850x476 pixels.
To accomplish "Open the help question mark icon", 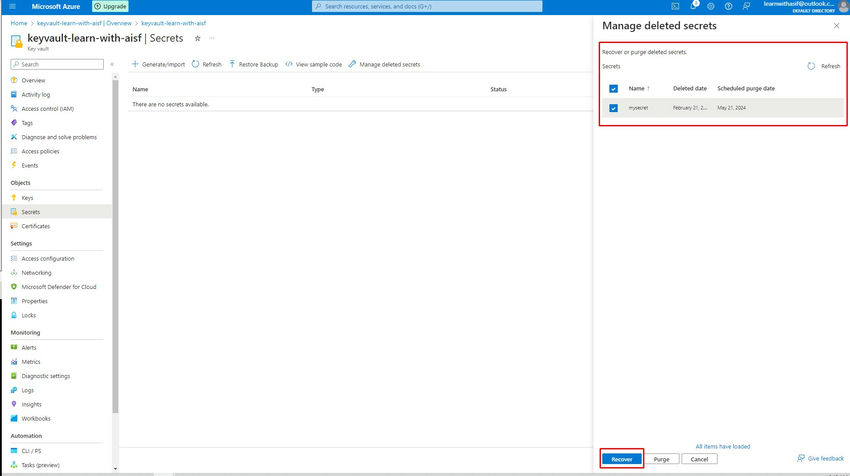I will coord(729,7).
